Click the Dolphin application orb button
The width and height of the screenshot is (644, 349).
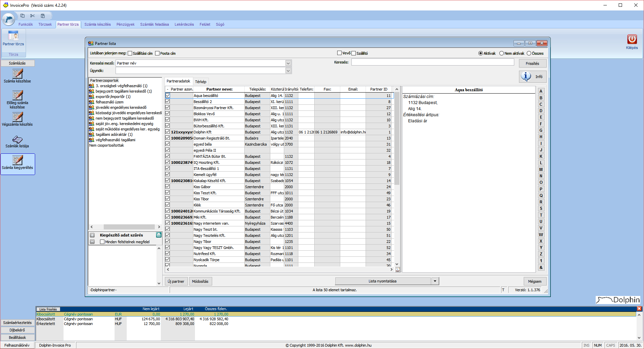click(8, 19)
